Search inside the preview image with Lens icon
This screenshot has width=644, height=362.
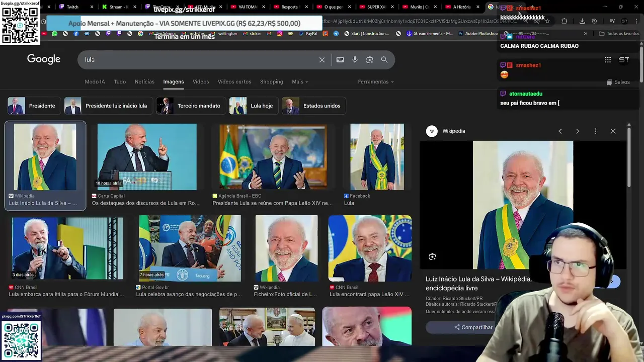[x=432, y=257]
